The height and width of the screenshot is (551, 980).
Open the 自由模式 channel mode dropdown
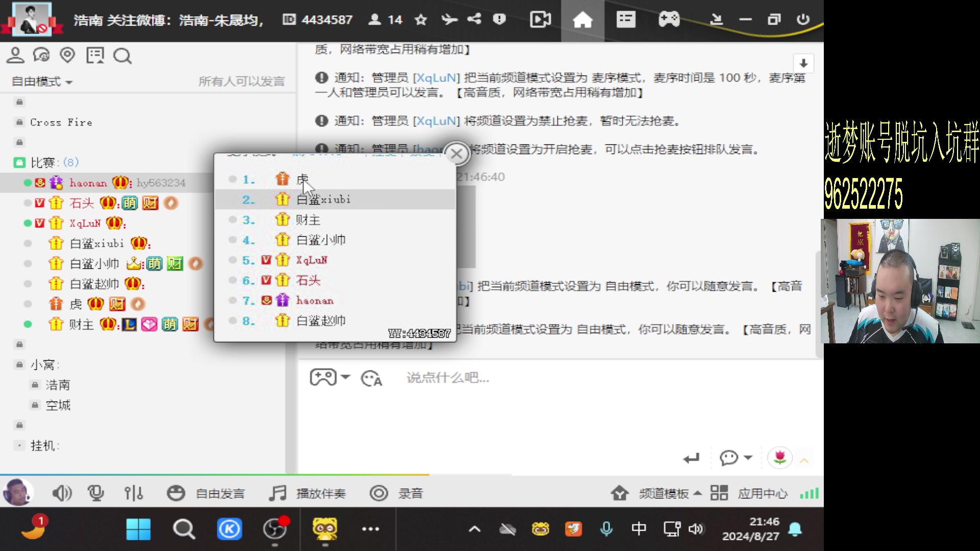tap(42, 82)
